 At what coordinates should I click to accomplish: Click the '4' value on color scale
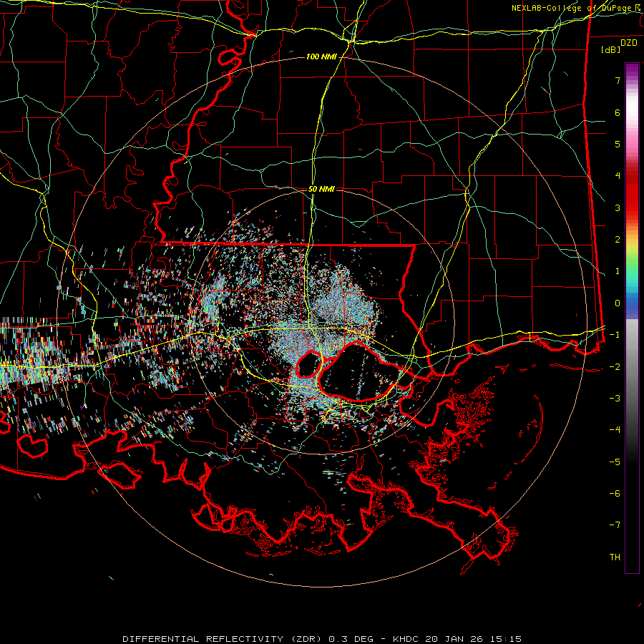pos(618,176)
